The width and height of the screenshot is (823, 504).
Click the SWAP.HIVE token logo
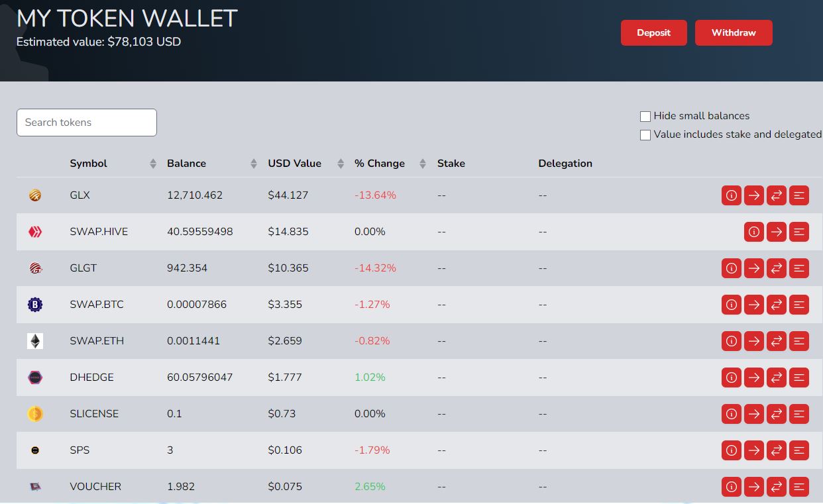click(x=35, y=232)
